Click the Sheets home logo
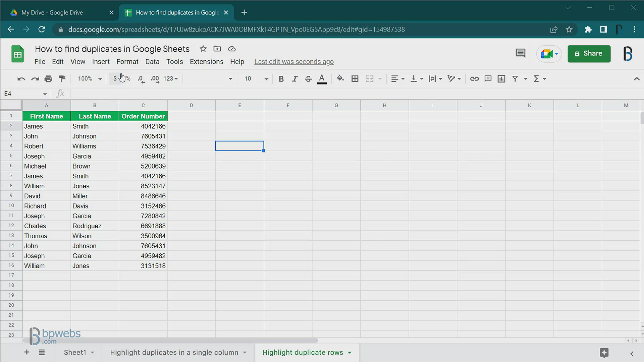This screenshot has width=644, height=362. coord(17,54)
